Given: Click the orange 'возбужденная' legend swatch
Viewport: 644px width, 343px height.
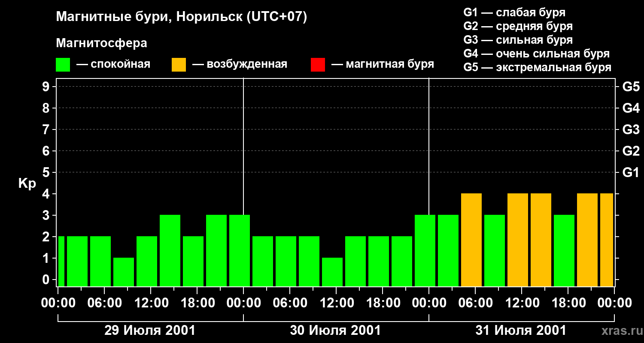Looking at the screenshot, I should pyautogui.click(x=179, y=65).
